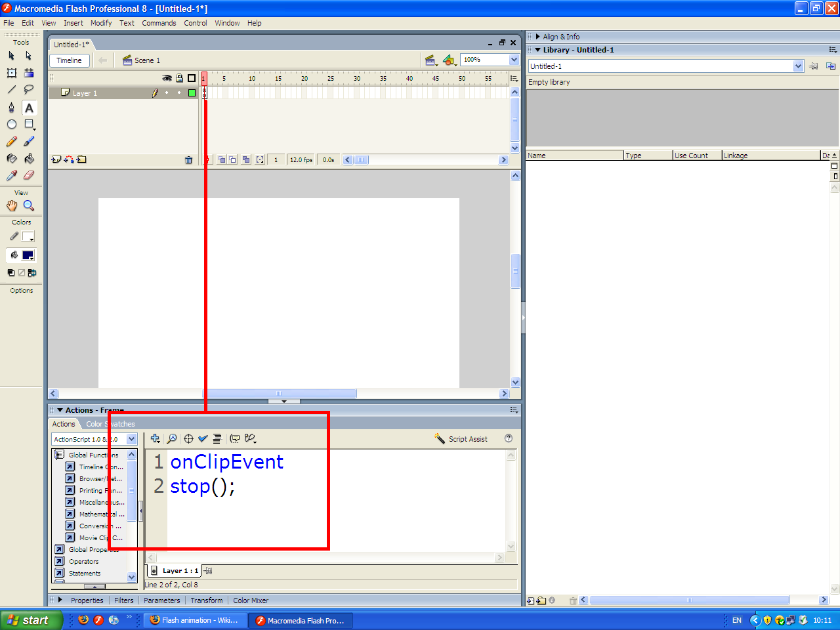Toggle Layer 1 outline color box
840x630 pixels.
192,93
